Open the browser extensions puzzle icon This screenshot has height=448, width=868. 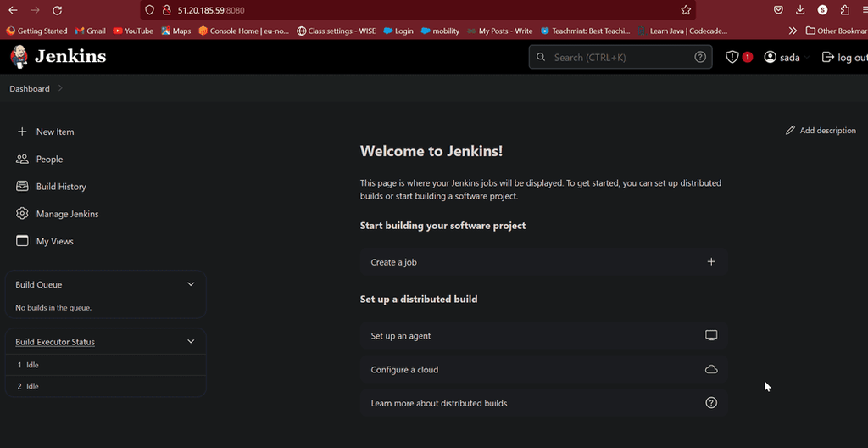pyautogui.click(x=845, y=10)
